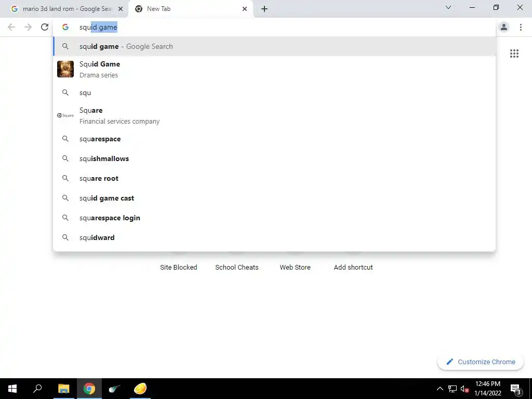Pick the square root suggestion
This screenshot has width=532, height=399.
tap(274, 178)
